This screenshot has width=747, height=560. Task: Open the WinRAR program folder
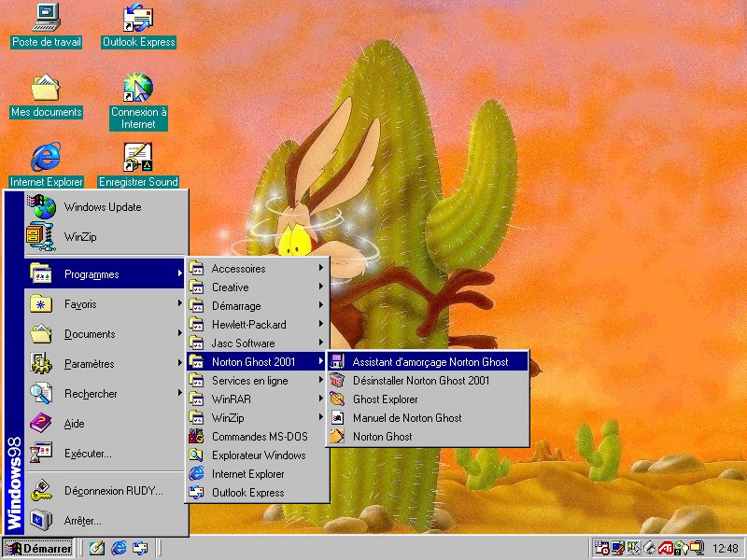point(258,399)
